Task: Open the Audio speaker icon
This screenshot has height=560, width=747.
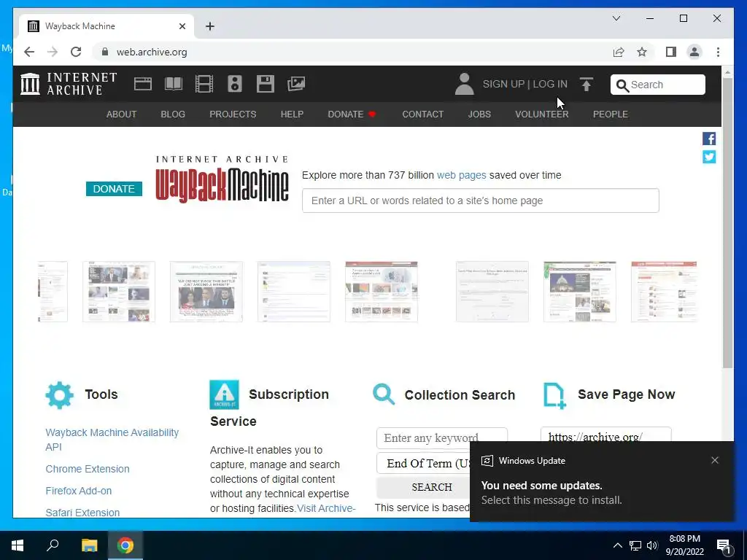Action: click(235, 85)
